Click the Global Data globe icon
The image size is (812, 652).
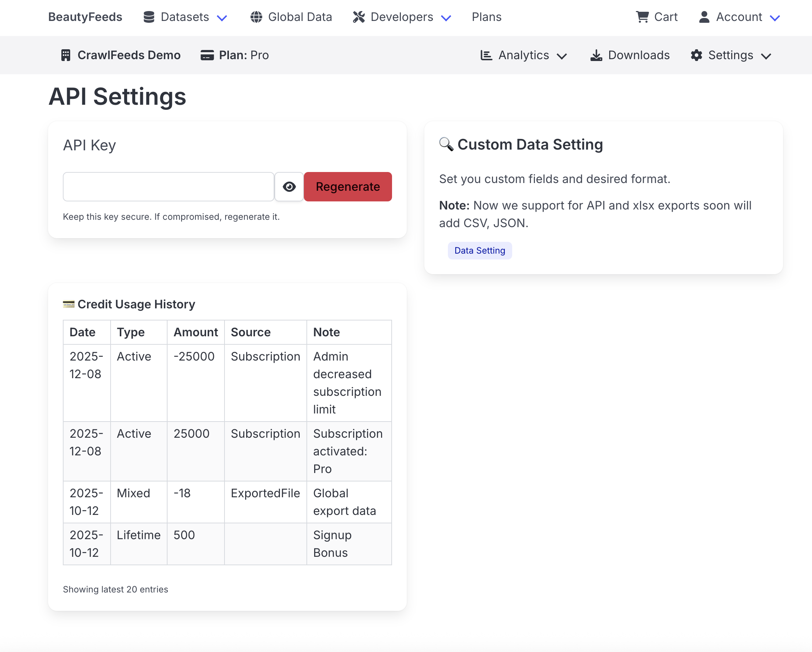256,17
